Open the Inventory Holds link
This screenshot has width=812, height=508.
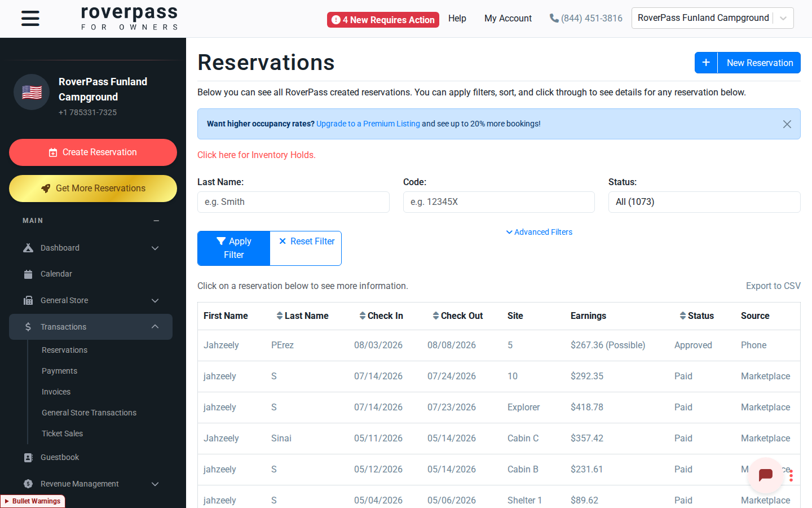point(257,155)
